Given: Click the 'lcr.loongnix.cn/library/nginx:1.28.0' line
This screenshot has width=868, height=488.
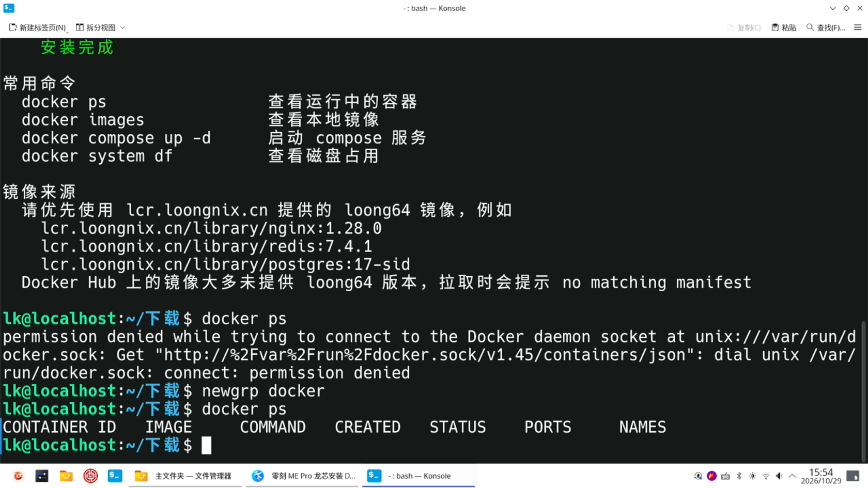Looking at the screenshot, I should click(x=211, y=228).
